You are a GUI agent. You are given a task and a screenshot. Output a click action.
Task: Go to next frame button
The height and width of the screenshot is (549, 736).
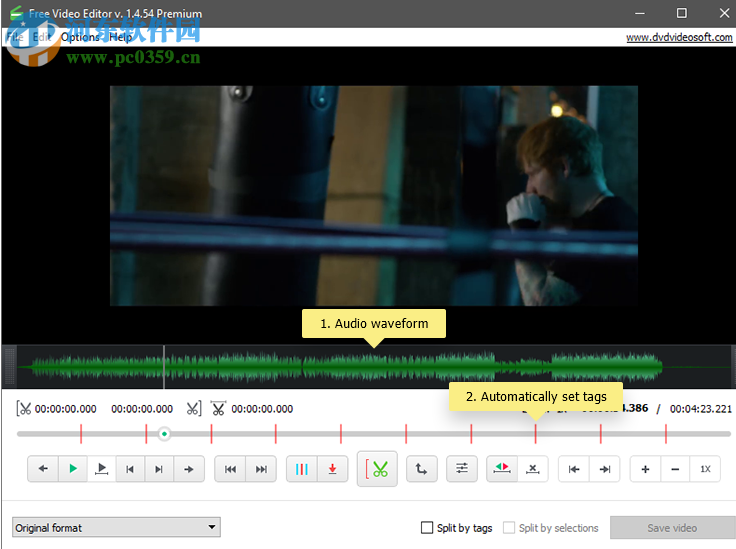pyautogui.click(x=159, y=469)
